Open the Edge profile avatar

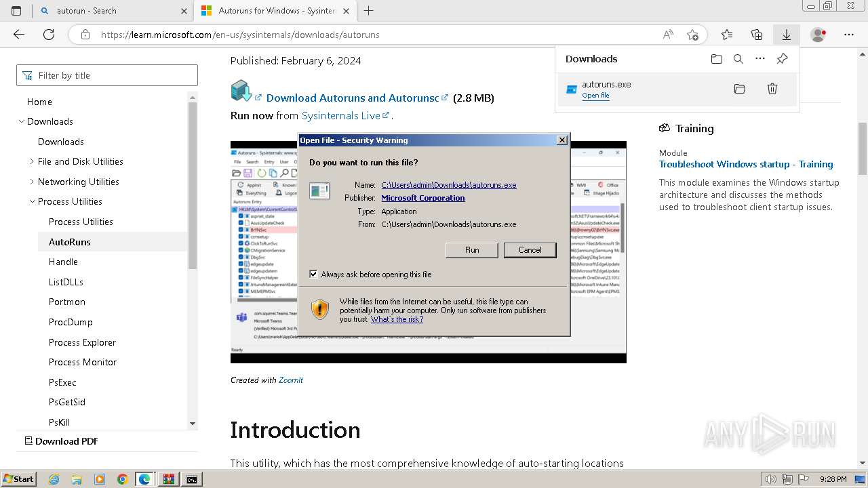[x=818, y=35]
